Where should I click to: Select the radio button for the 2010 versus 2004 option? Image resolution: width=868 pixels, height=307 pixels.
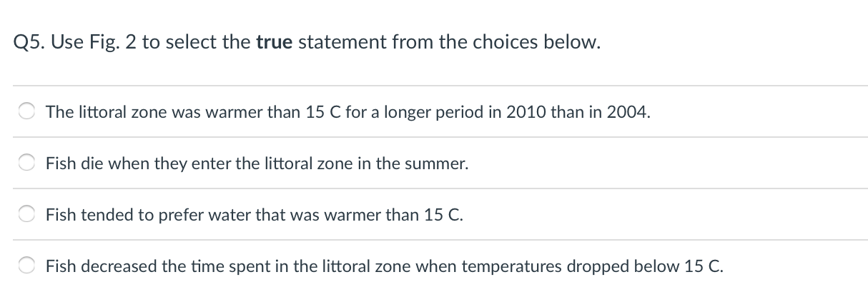click(28, 112)
